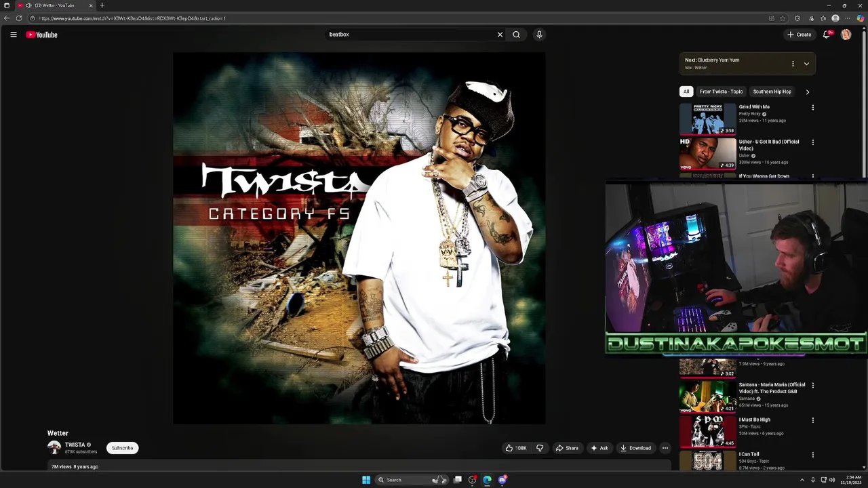
Task: Open options menu on Next playlist panel
Action: coord(793,64)
